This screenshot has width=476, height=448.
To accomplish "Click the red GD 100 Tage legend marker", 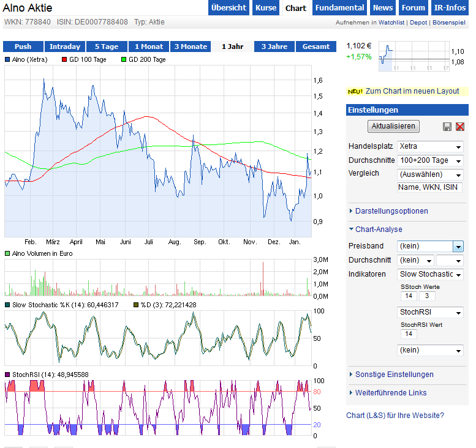I will [64, 60].
